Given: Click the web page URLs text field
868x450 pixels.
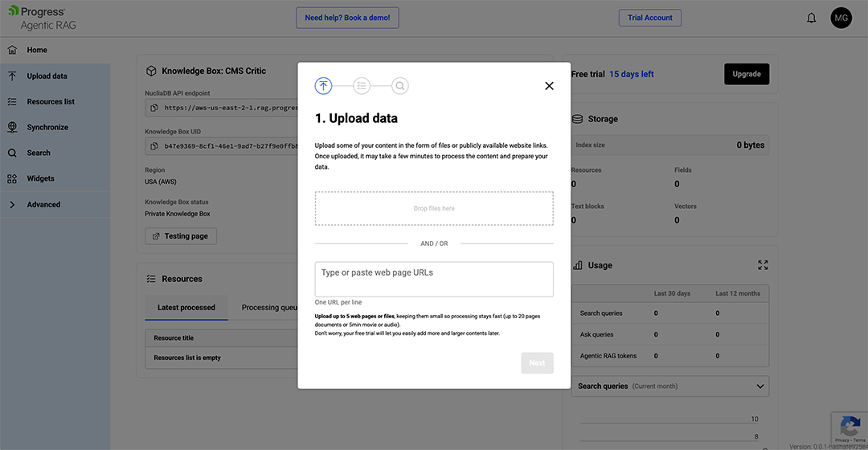Looking at the screenshot, I should tap(434, 279).
